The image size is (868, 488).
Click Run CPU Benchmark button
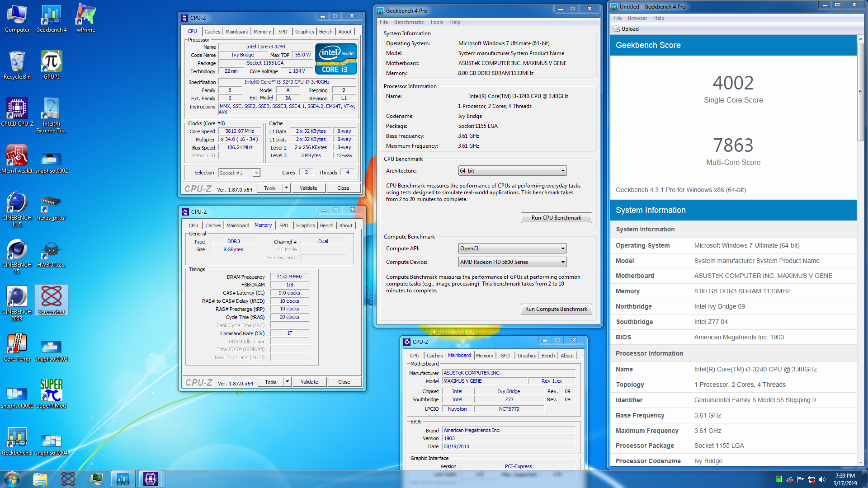[x=556, y=218]
